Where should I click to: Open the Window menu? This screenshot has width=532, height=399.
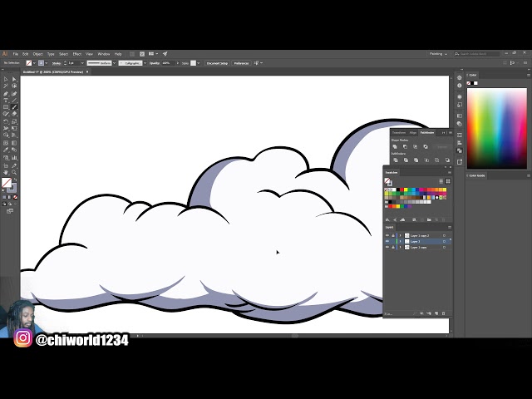point(104,54)
